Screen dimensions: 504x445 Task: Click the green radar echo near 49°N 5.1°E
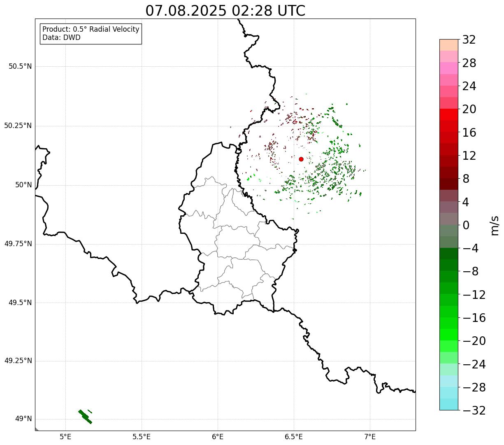coord(85,417)
